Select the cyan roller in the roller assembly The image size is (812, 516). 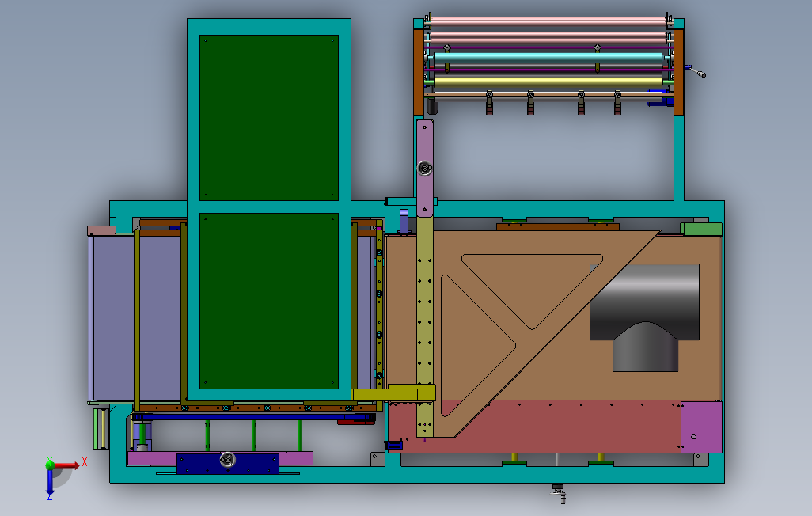(548, 58)
